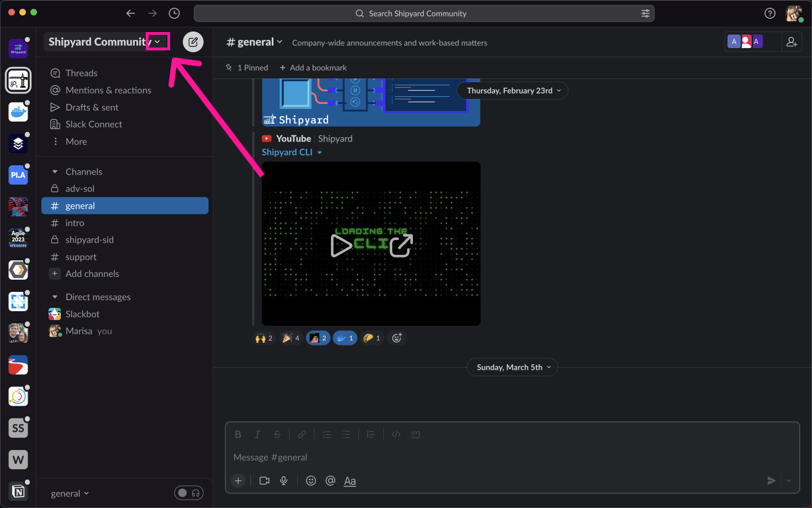Toggle raised hands reaction with 2
This screenshot has height=508, width=812.
tap(264, 338)
